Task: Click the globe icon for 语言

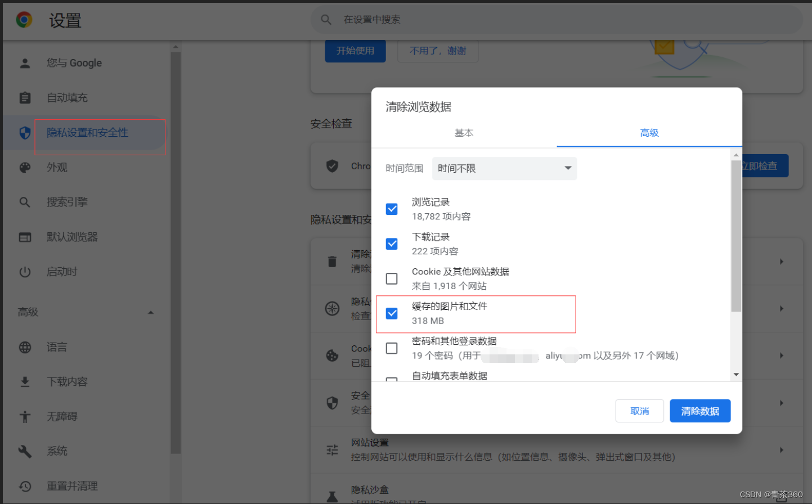Action: [25, 347]
